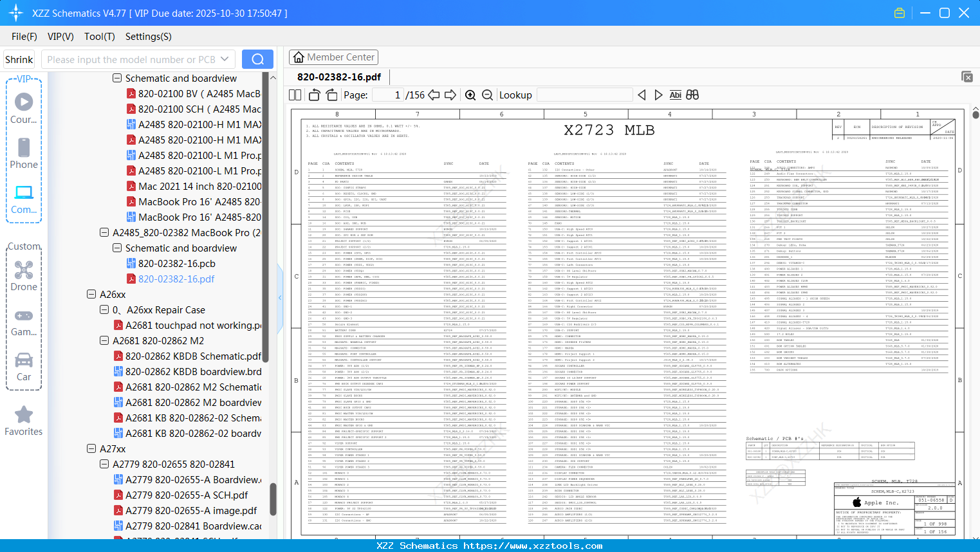Screen dimensions: 980x552
Task: Collapse A2779 820-02655 820-02841 node
Action: [x=104, y=465]
